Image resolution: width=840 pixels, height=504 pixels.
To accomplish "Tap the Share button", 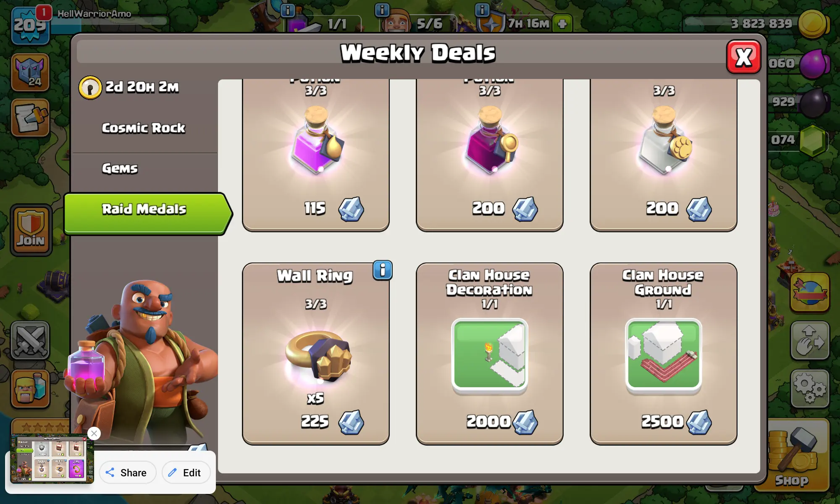I will point(128,472).
